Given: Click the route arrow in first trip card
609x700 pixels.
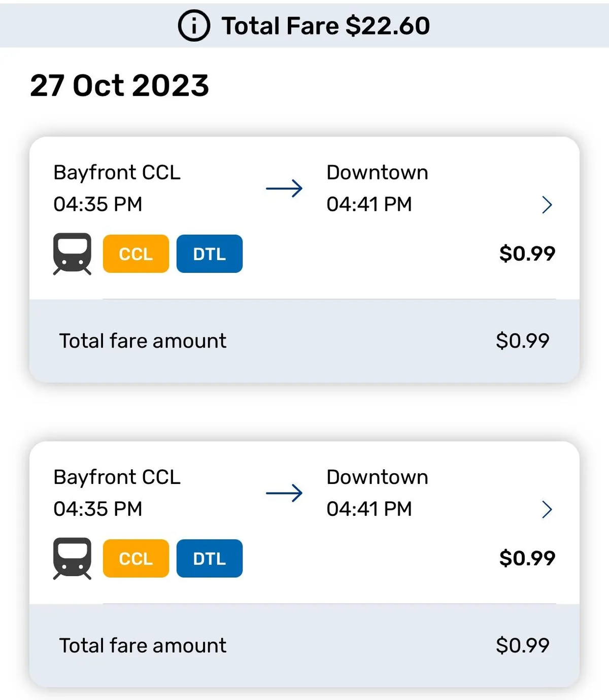Looking at the screenshot, I should (284, 188).
